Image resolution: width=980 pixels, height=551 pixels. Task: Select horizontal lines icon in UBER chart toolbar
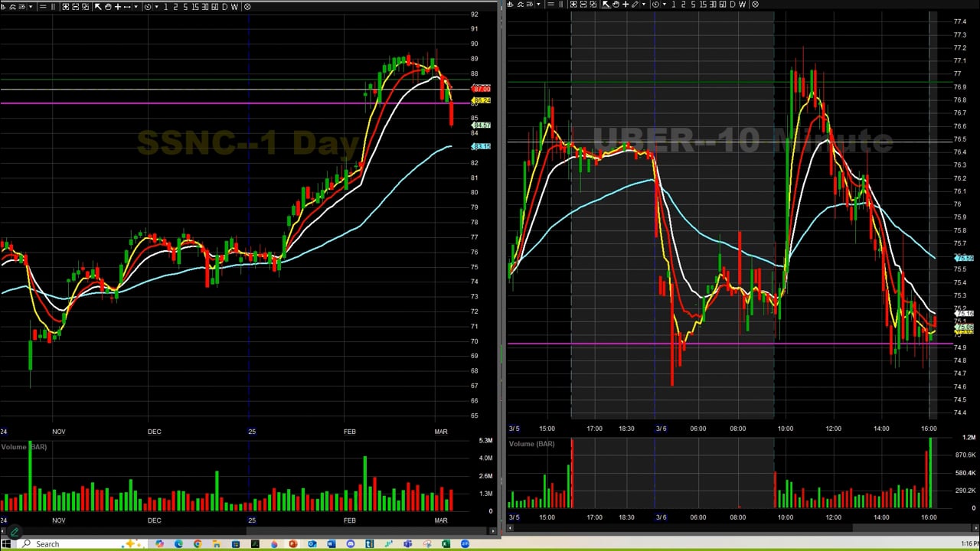pos(551,5)
